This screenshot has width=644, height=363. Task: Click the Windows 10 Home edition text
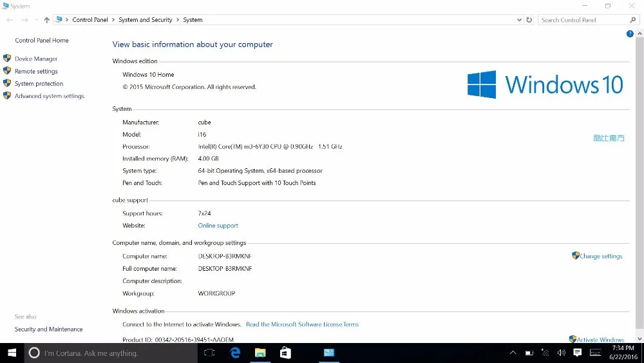click(148, 74)
